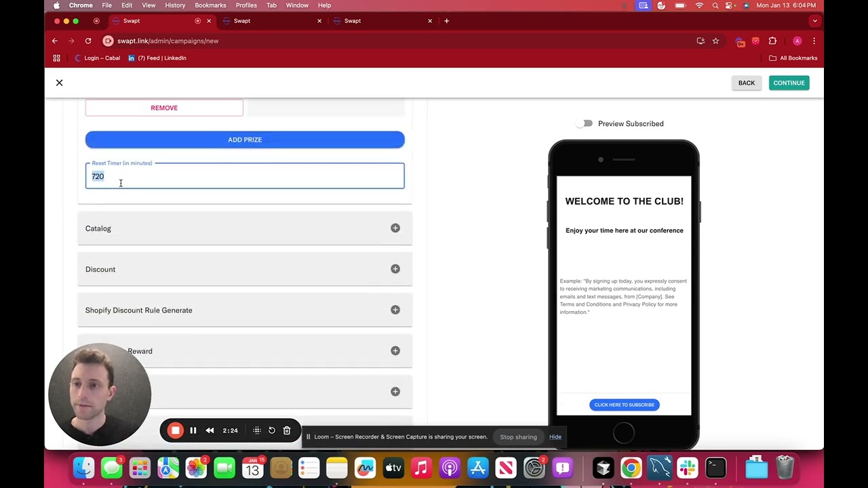Screen dimensions: 868x488
Task: Open Chrome apps grid in bookmarks bar
Action: (57, 58)
